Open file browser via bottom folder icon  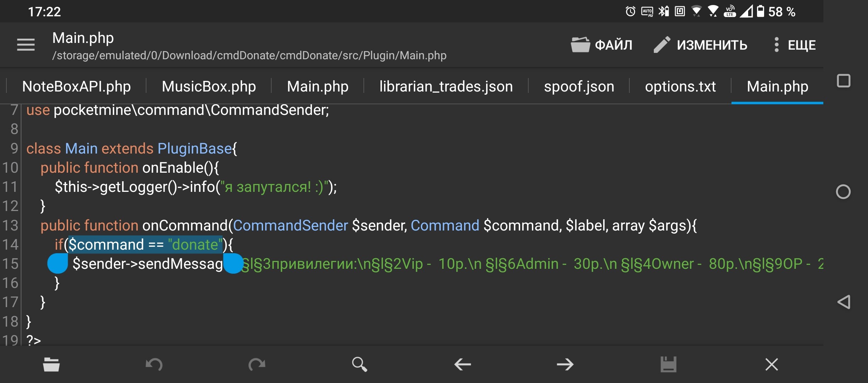[51, 364]
